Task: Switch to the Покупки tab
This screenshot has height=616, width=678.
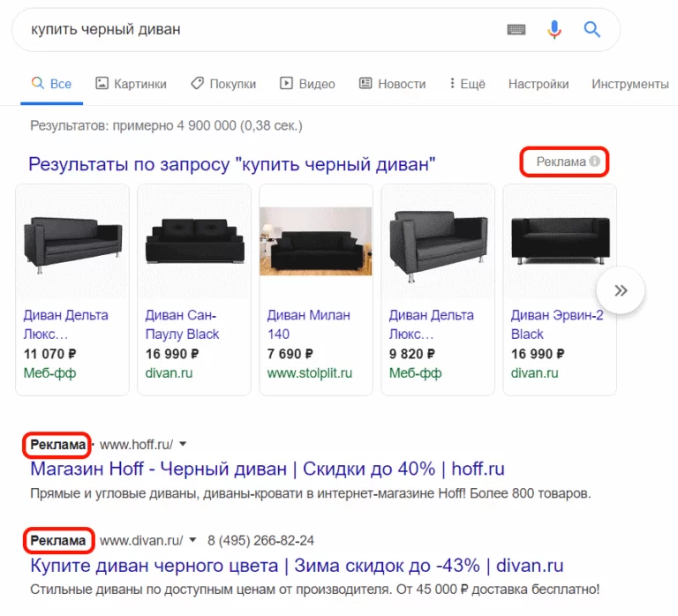Action: coord(223,84)
